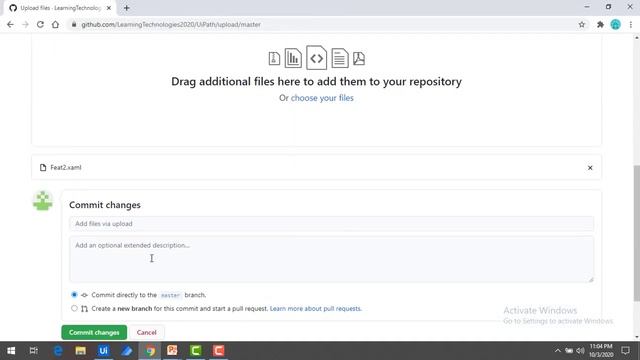Screen dimensions: 640x360
Task: Switch to UiPath Studio on taskbar
Action: [103, 351]
